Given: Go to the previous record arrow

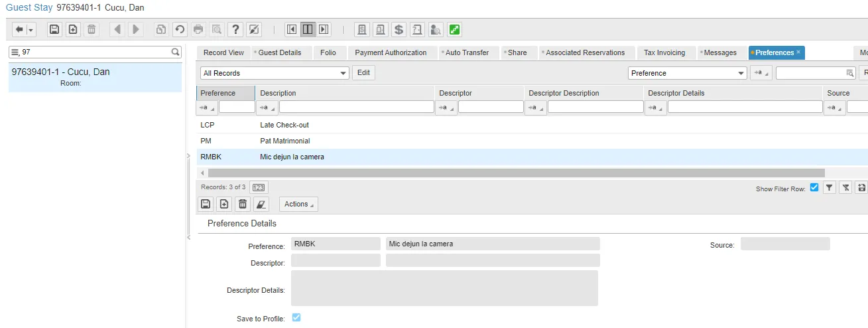Looking at the screenshot, I should pyautogui.click(x=117, y=29).
